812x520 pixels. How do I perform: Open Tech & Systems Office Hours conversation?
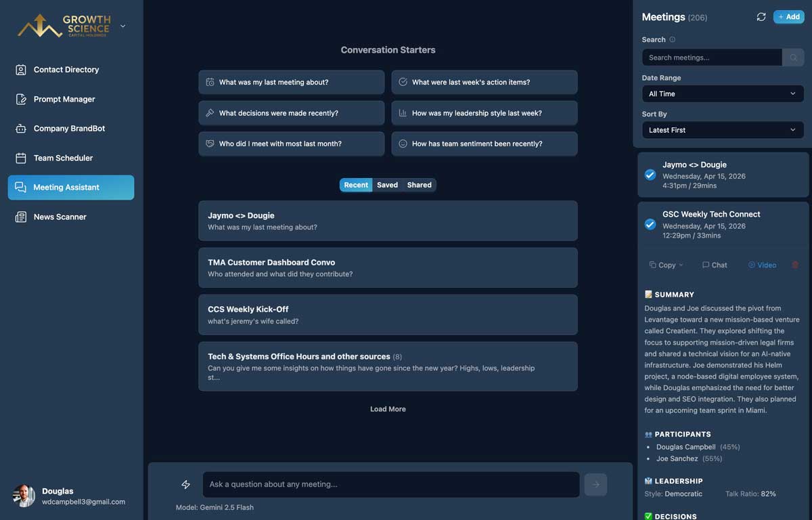click(x=388, y=366)
